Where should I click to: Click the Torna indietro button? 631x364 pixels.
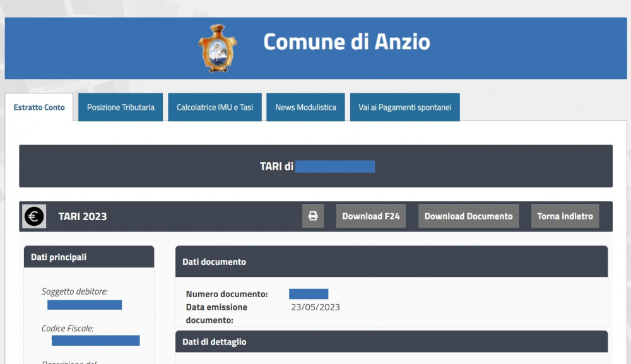coord(565,216)
